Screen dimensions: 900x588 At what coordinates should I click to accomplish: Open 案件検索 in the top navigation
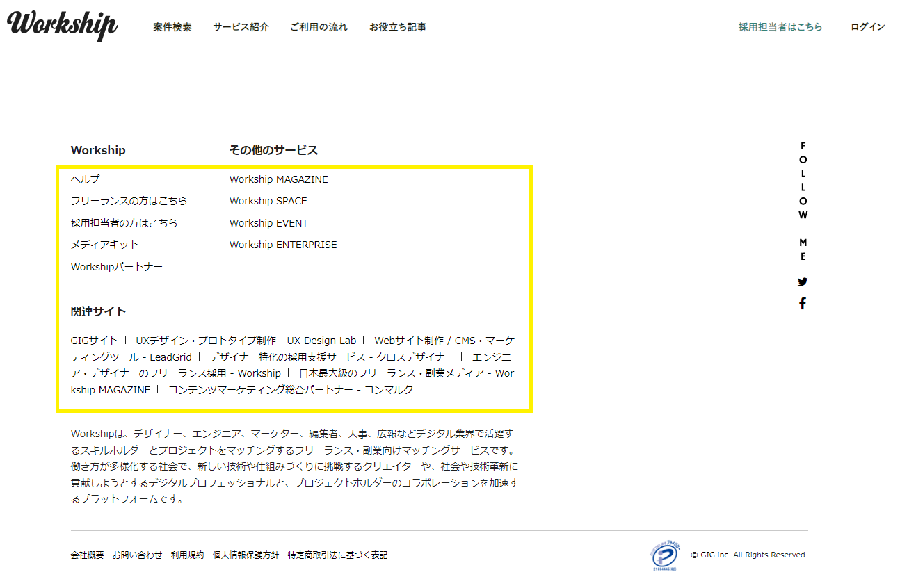click(172, 27)
